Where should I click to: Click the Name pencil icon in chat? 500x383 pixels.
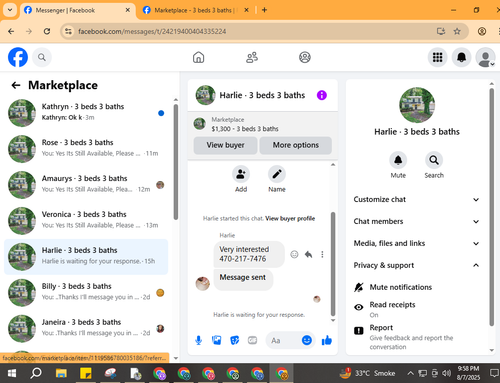point(277,174)
